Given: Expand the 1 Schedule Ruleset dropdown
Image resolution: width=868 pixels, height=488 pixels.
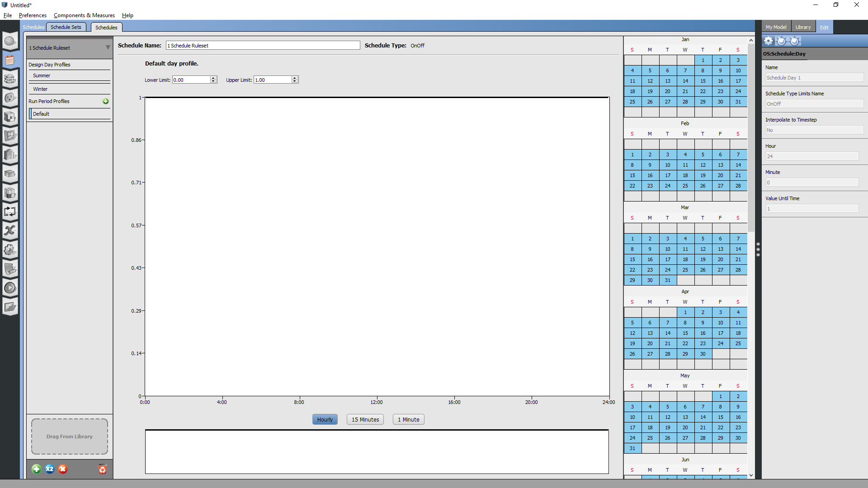Looking at the screenshot, I should coord(108,47).
